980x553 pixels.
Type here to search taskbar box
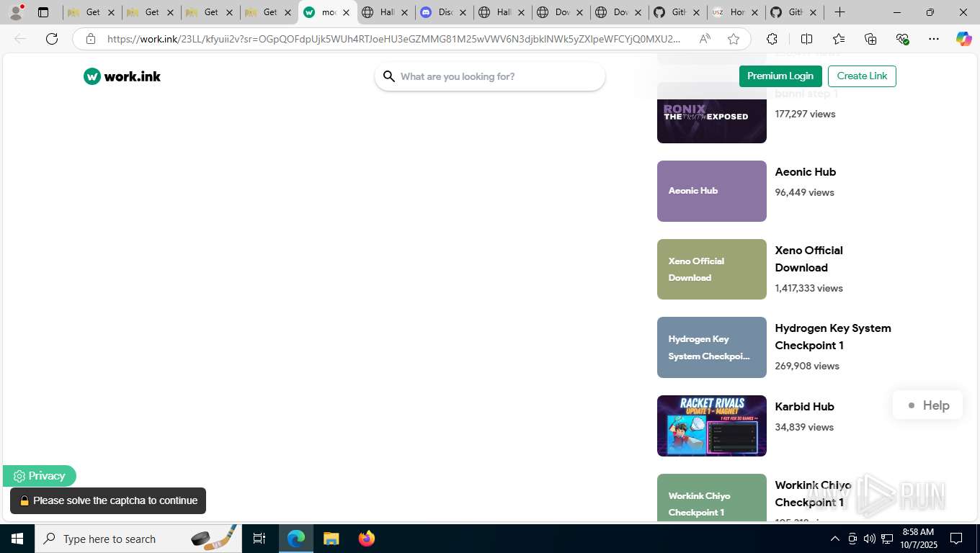tap(137, 539)
